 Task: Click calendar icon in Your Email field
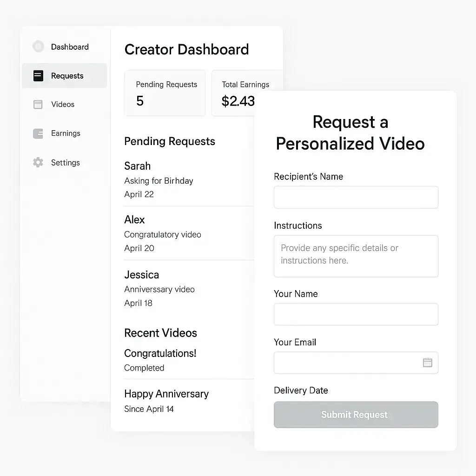(428, 363)
